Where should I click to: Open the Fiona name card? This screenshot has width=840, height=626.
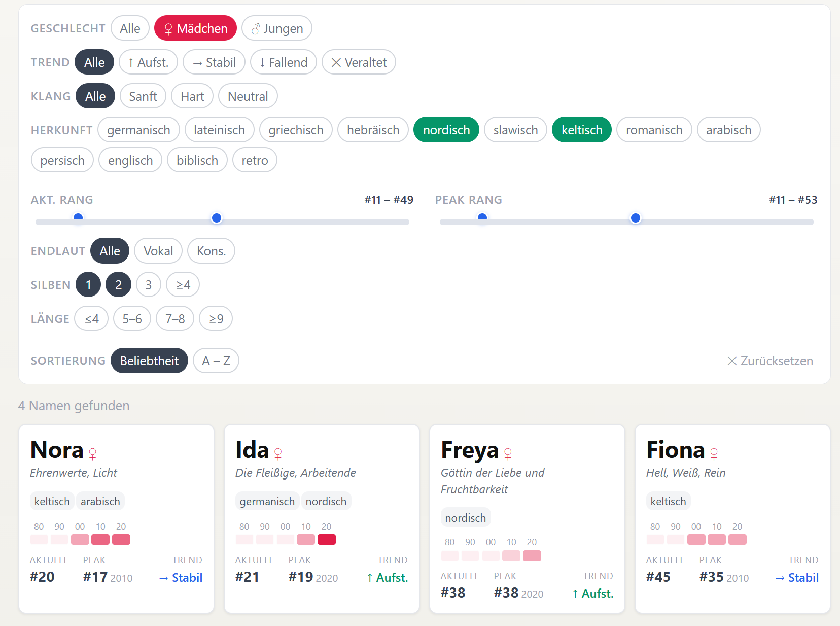732,519
